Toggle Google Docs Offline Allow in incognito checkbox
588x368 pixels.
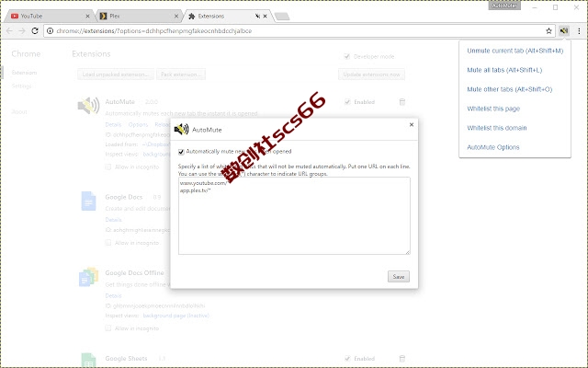(x=108, y=328)
